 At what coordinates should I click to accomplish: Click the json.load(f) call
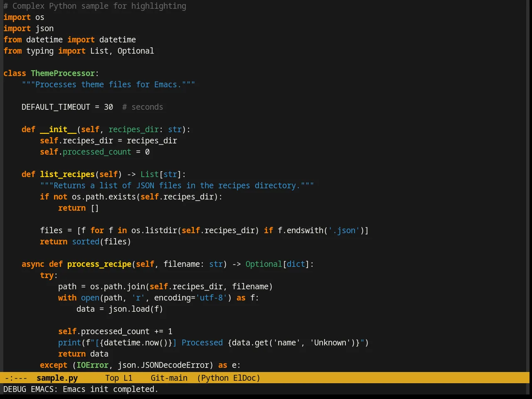(x=136, y=309)
